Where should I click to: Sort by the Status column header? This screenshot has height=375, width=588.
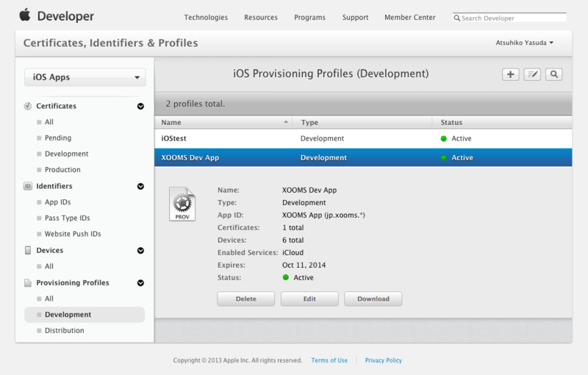pyautogui.click(x=502, y=122)
